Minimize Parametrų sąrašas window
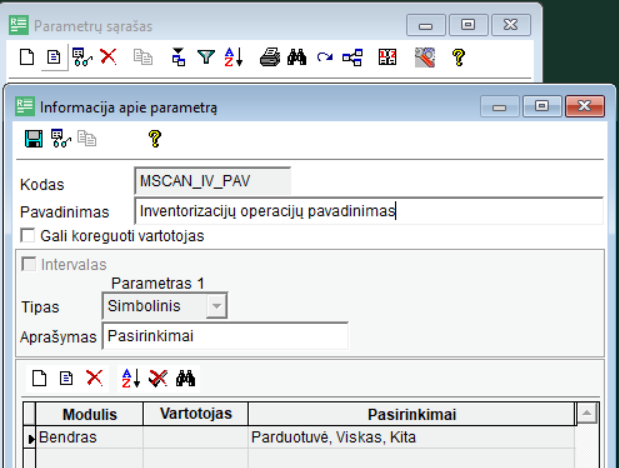This screenshot has width=619, height=468. (x=426, y=25)
